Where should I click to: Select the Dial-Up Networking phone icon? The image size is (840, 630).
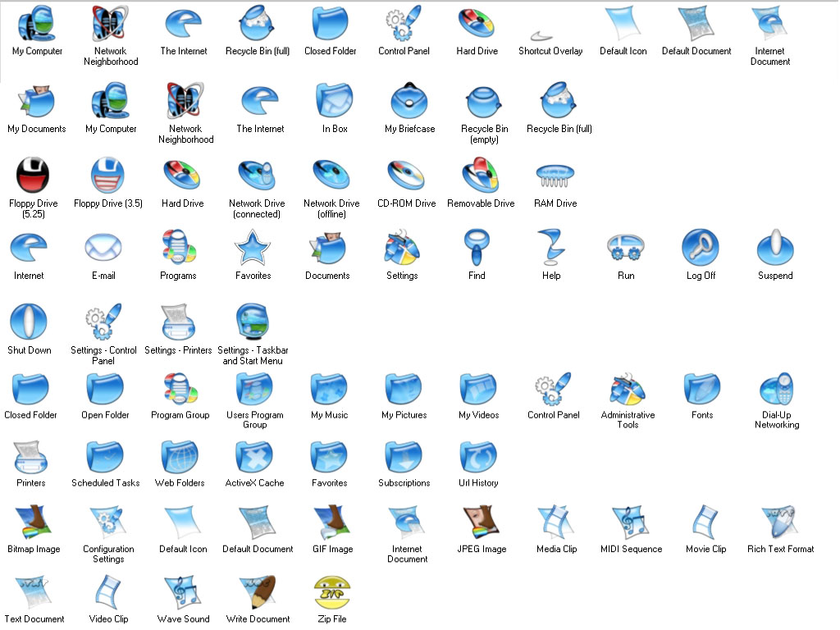point(776,388)
